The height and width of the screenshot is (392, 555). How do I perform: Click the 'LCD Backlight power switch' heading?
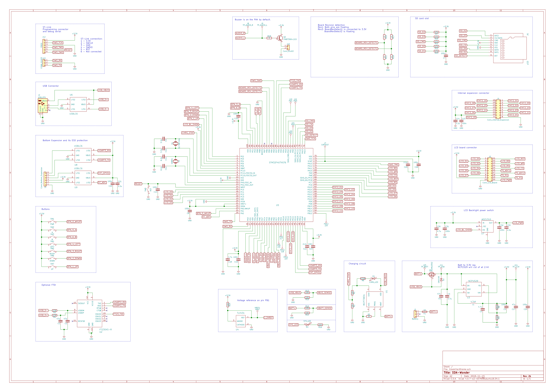coord(479,210)
